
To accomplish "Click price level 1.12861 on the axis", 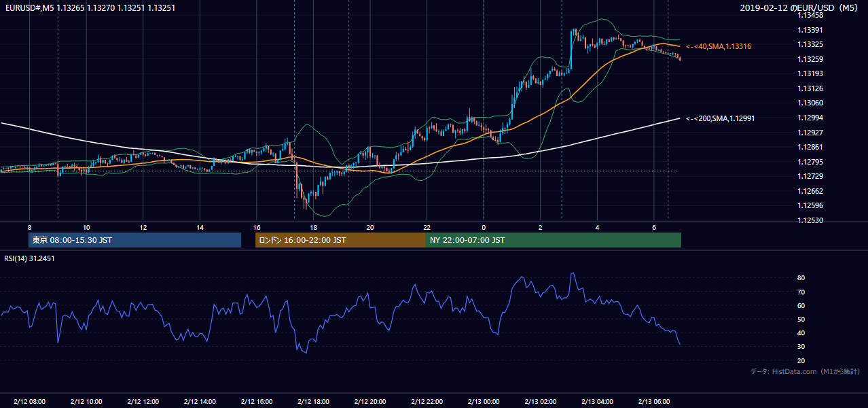I will pos(810,147).
